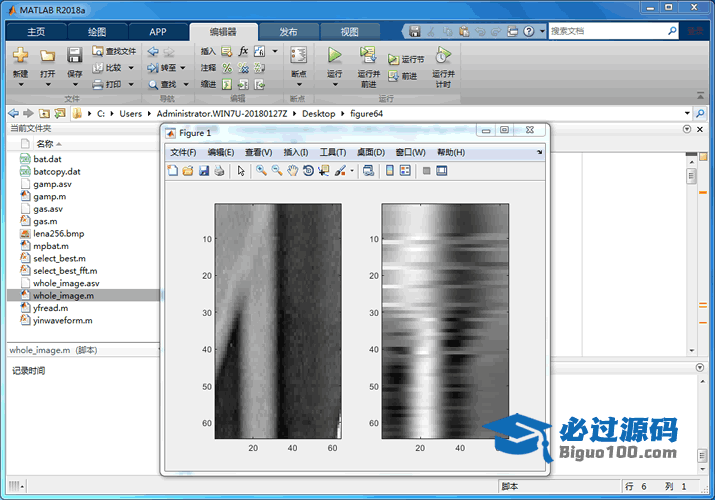Image resolution: width=715 pixels, height=500 pixels.
Task: Choose the Data Cursor tool in Figure toolbar
Action: pos(323,171)
